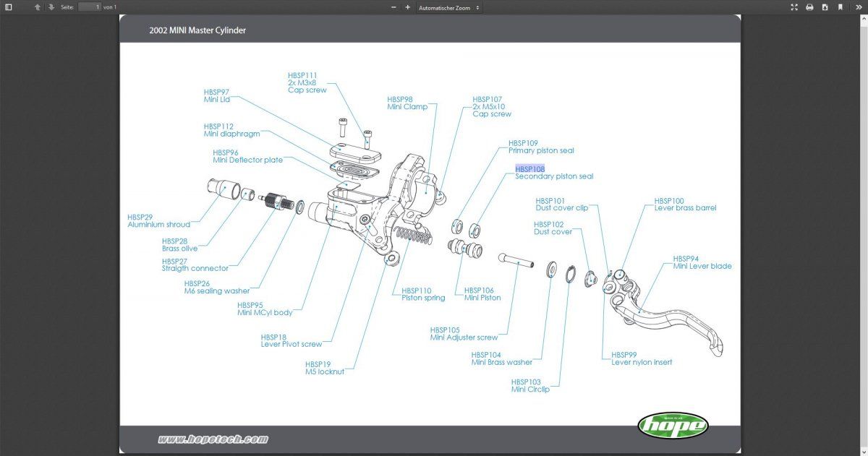The image size is (868, 456).
Task: Click the www.hopetech.com footer text
Action: coord(213,439)
